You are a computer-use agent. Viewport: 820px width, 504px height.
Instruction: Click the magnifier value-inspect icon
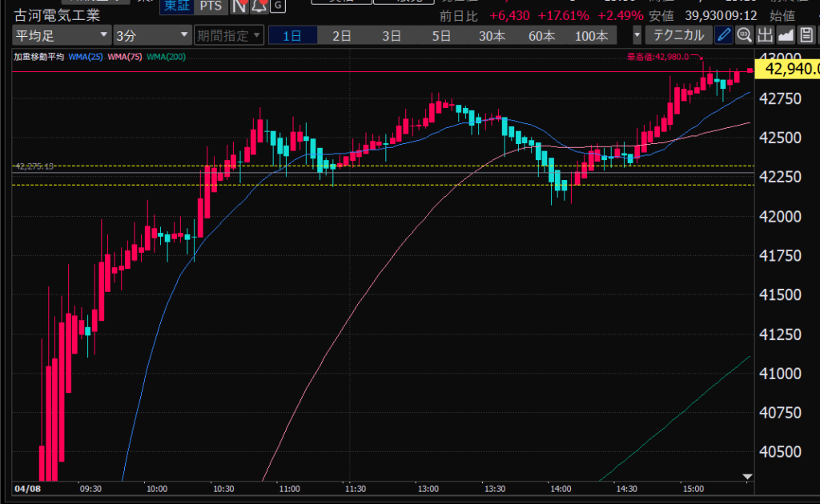coord(744,35)
